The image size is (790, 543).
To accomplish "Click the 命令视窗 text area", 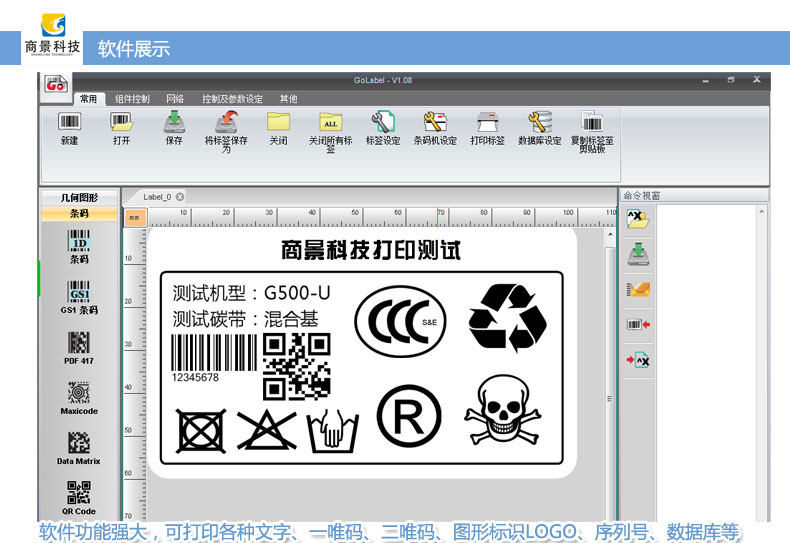I will 706,362.
